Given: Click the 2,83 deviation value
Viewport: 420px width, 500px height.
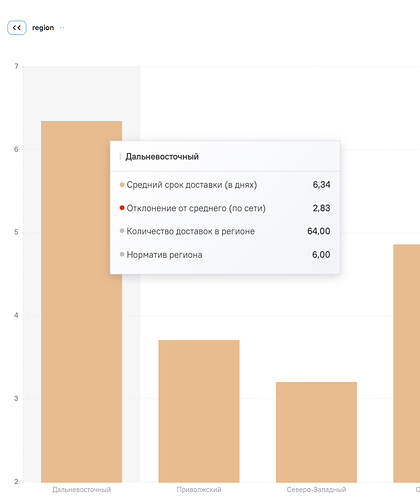Looking at the screenshot, I should 321,208.
